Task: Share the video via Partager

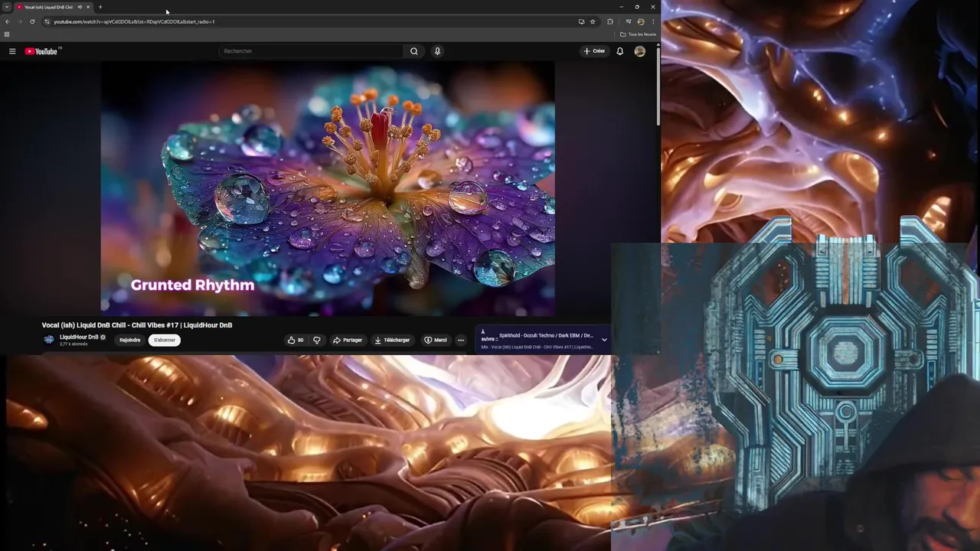Action: tap(348, 340)
